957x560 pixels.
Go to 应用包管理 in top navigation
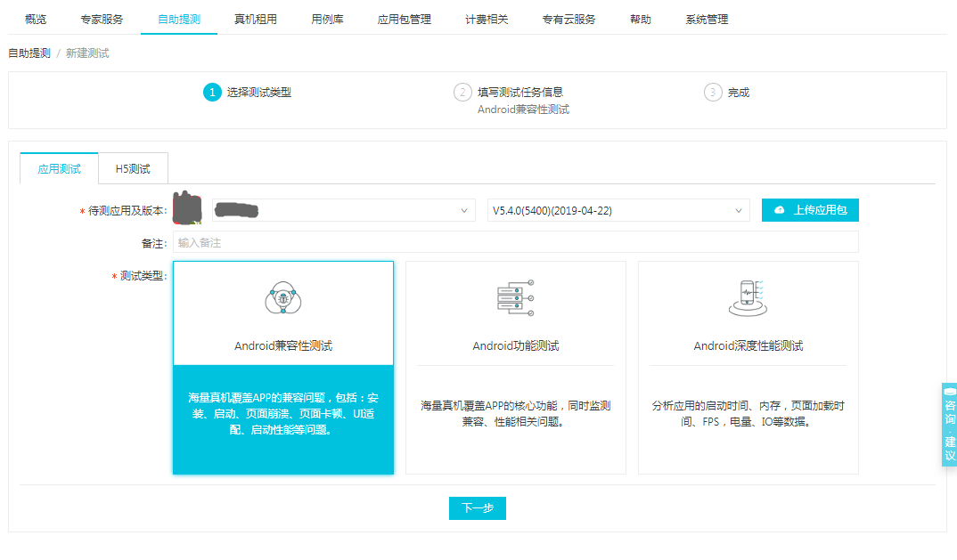[404, 20]
